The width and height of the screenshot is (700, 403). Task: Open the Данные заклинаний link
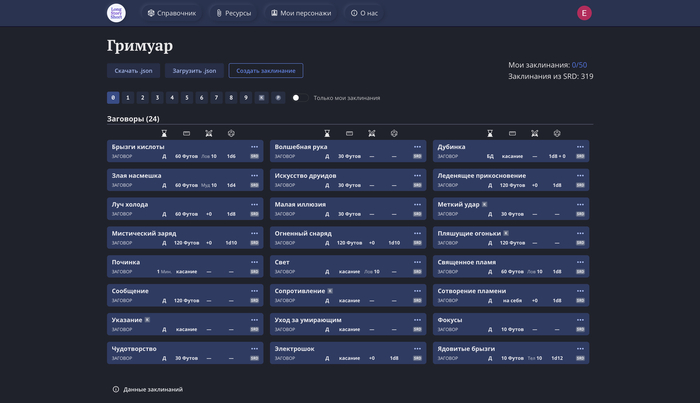pos(153,389)
